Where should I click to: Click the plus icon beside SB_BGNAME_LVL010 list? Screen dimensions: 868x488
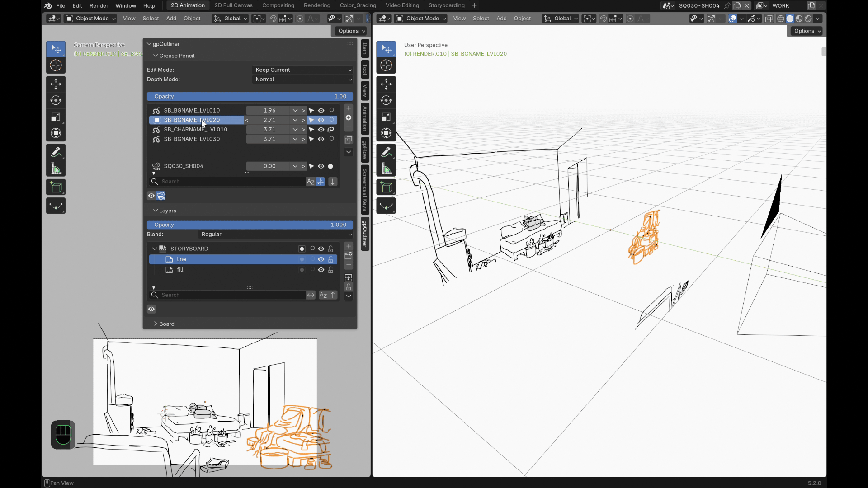(349, 108)
